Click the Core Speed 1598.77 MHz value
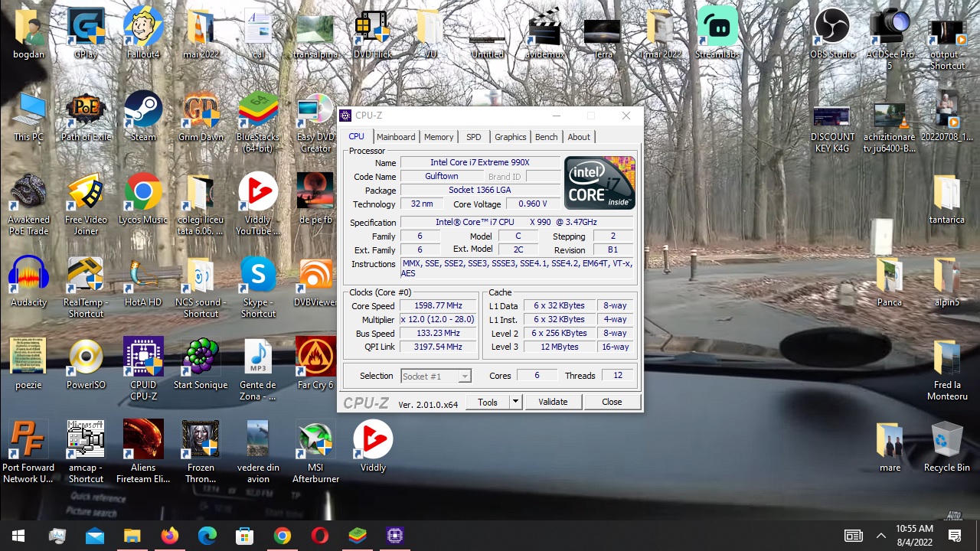Screen dimensions: 980x551 (438, 306)
